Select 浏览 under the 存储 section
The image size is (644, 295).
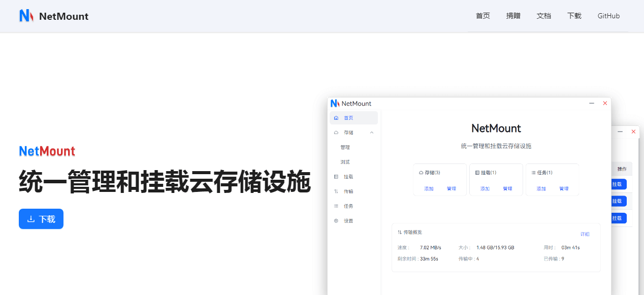click(345, 161)
